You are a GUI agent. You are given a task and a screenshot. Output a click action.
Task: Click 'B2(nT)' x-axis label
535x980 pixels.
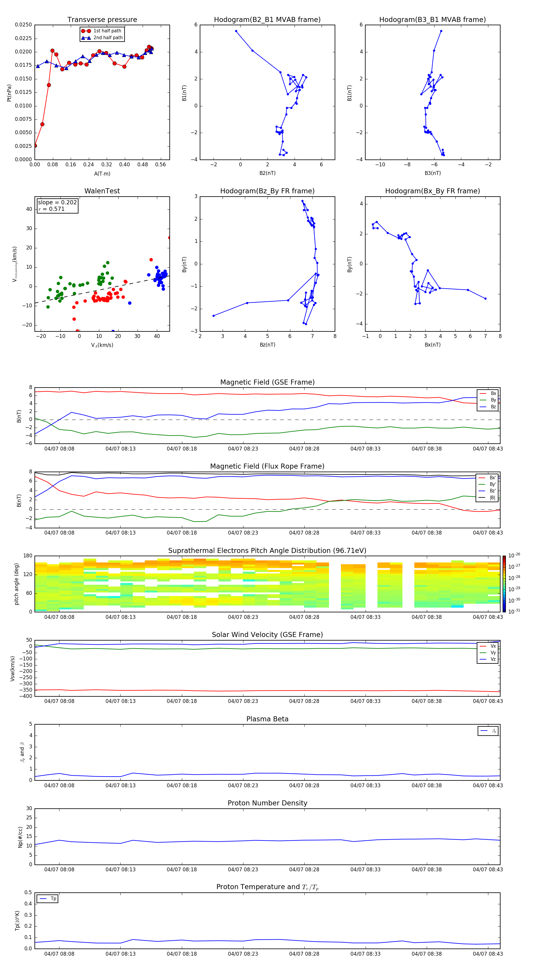coord(267,173)
